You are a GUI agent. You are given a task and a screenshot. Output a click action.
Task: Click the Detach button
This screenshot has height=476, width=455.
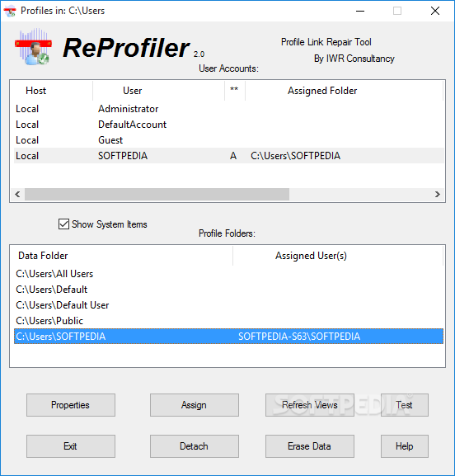click(195, 446)
